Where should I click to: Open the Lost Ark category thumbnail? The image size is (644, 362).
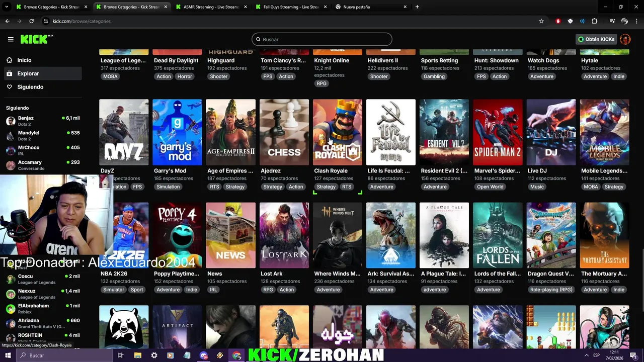(x=284, y=235)
